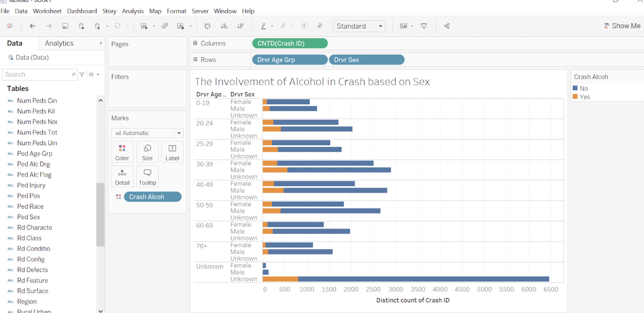Click the Presentation Mode icon
The image size is (644, 313).
424,26
